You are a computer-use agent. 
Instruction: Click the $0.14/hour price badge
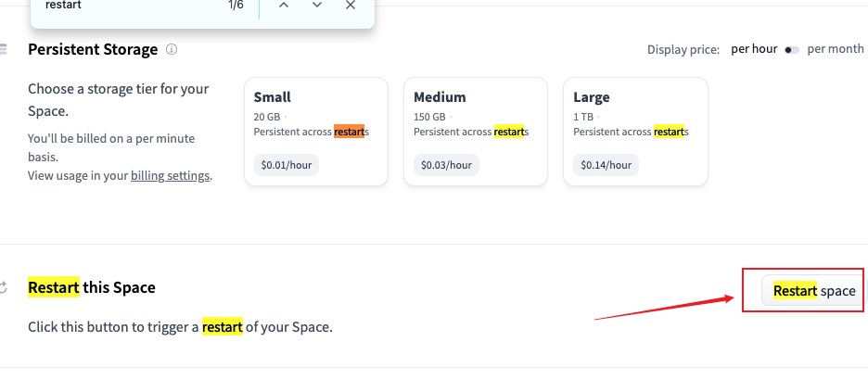click(x=606, y=165)
